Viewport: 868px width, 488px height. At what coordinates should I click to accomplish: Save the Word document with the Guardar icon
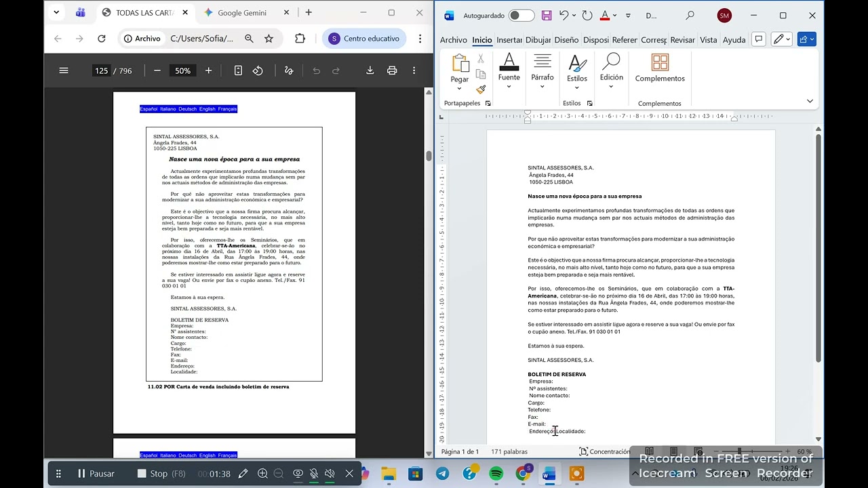coord(547,16)
